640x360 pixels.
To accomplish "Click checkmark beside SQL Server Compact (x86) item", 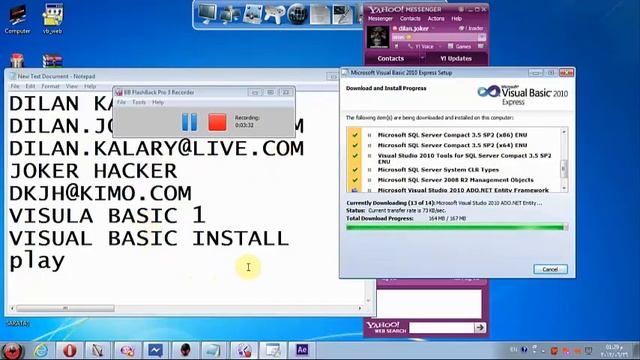I will point(355,135).
